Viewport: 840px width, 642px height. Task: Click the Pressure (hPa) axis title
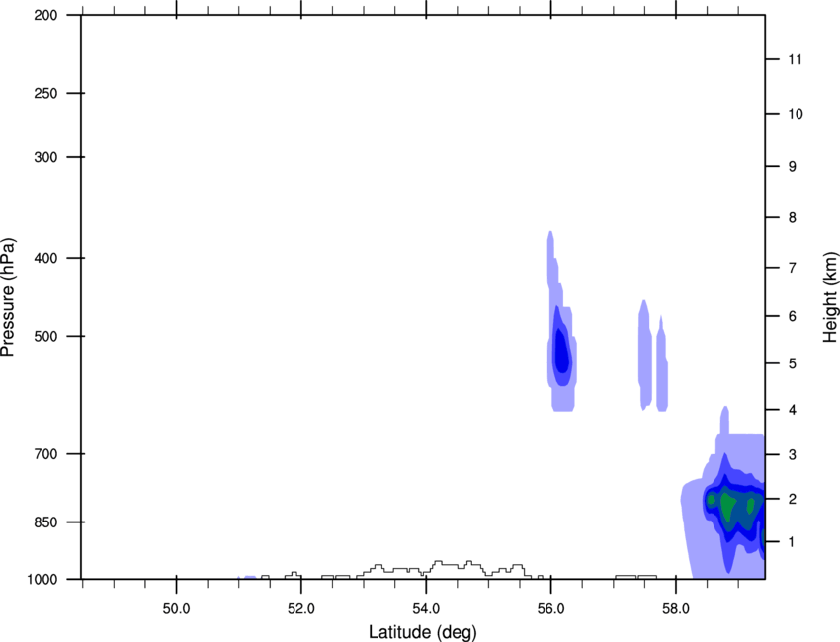coord(8,297)
